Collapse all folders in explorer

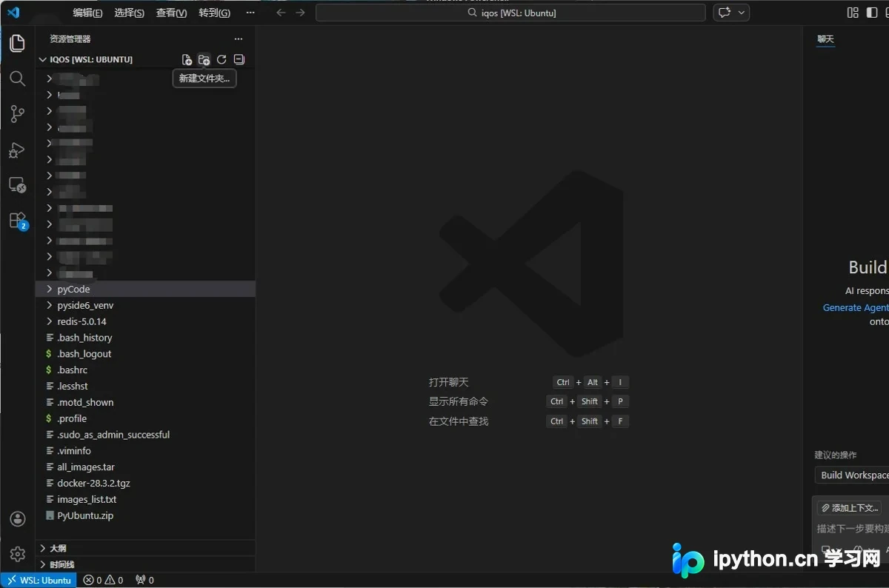(239, 59)
